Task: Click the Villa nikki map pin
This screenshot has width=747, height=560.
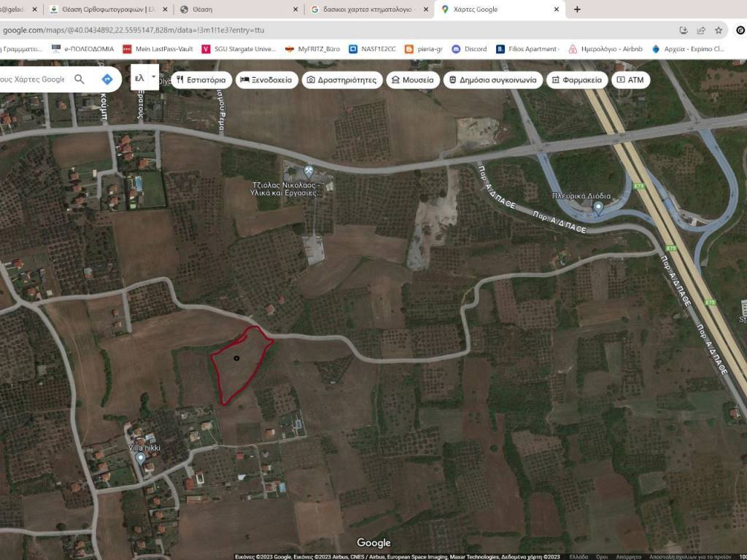Action: [x=141, y=458]
